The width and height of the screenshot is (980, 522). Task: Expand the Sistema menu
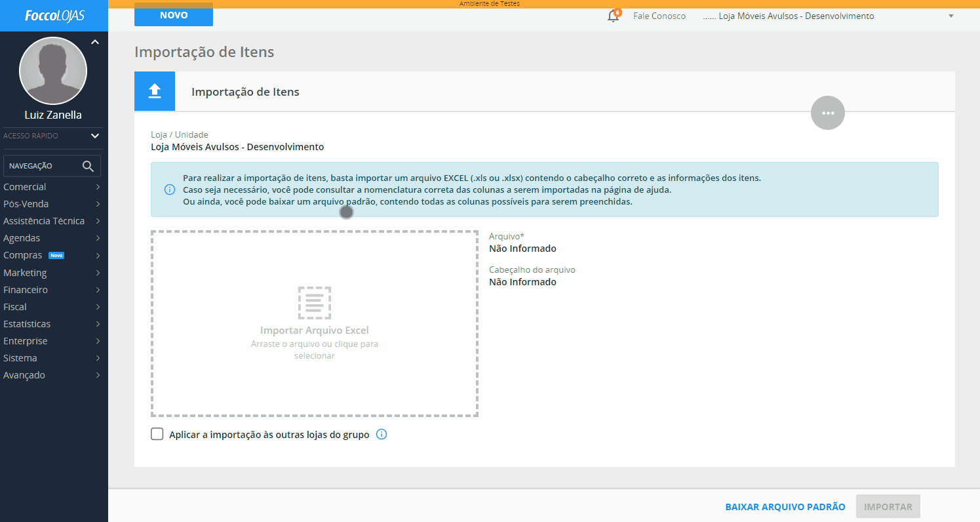[54, 358]
